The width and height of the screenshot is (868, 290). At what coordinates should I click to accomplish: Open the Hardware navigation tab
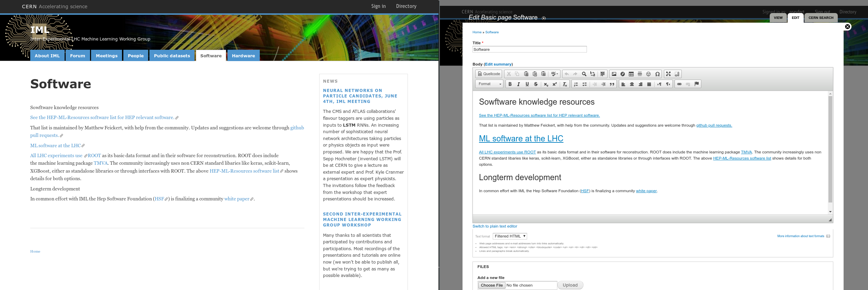pyautogui.click(x=243, y=56)
